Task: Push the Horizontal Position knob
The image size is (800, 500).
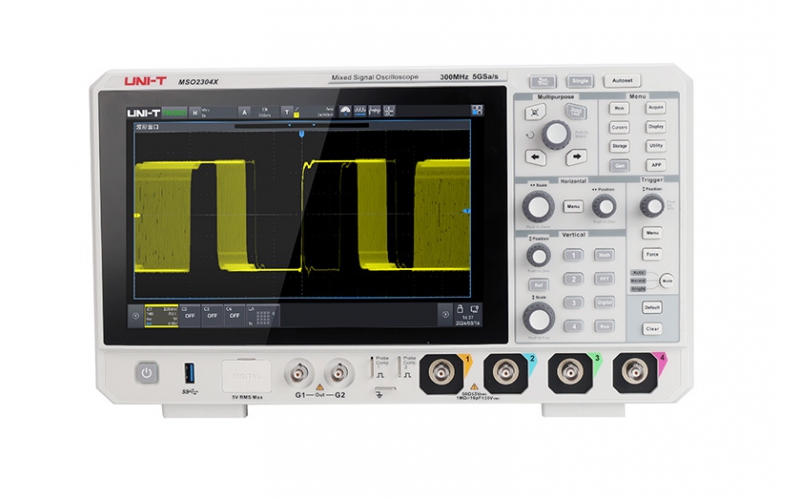Action: (x=604, y=206)
